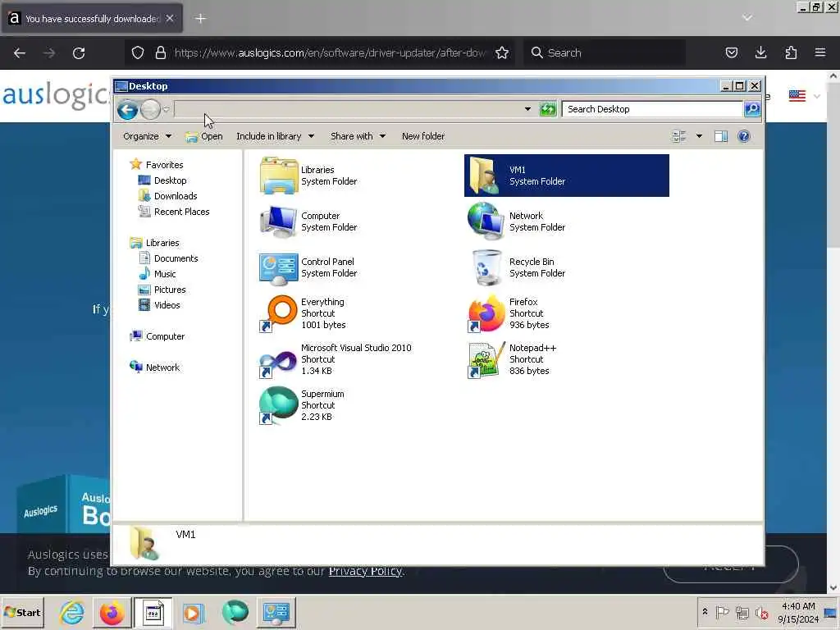
Task: Open a new Firefox tab
Action: (x=200, y=19)
